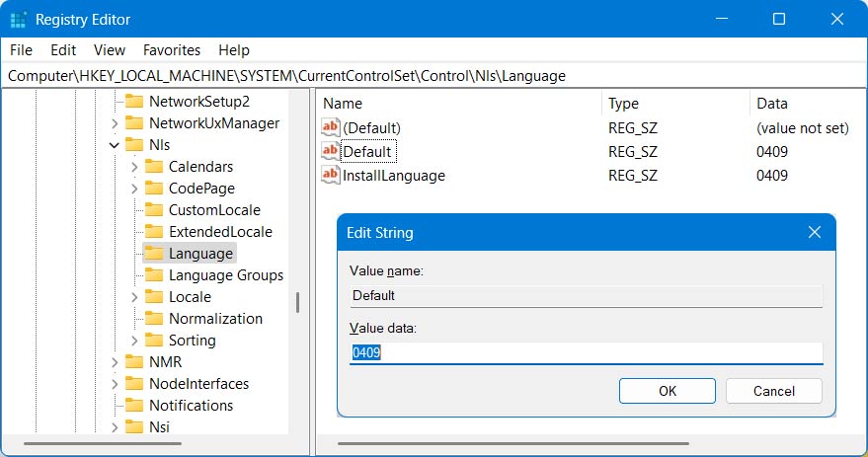Click the string icon beside Default value
Viewport: 868px width, 457px height.
coord(331,151)
